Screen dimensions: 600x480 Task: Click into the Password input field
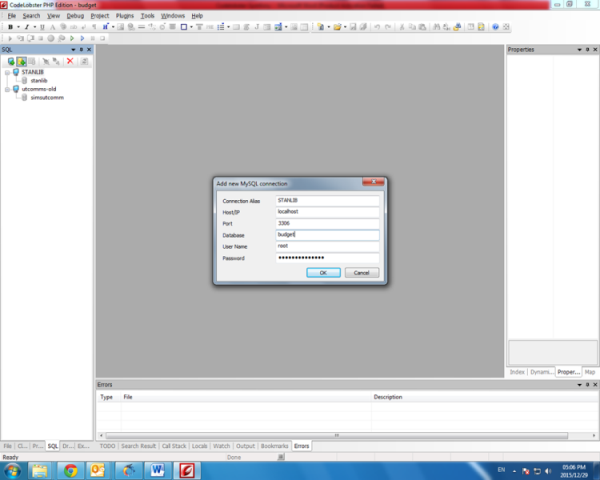pos(327,258)
